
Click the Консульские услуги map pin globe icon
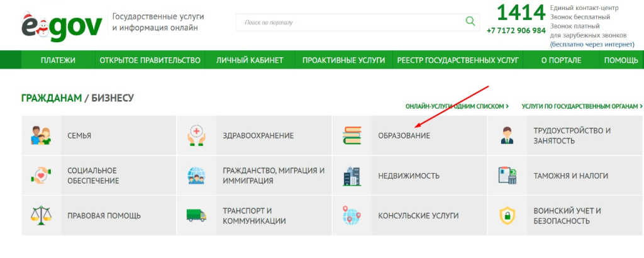point(352,215)
